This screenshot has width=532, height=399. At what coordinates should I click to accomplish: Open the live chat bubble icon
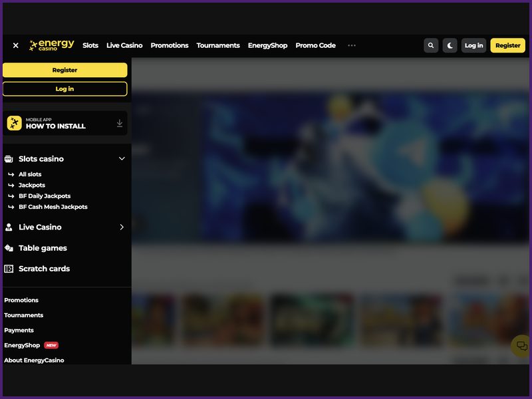click(521, 346)
